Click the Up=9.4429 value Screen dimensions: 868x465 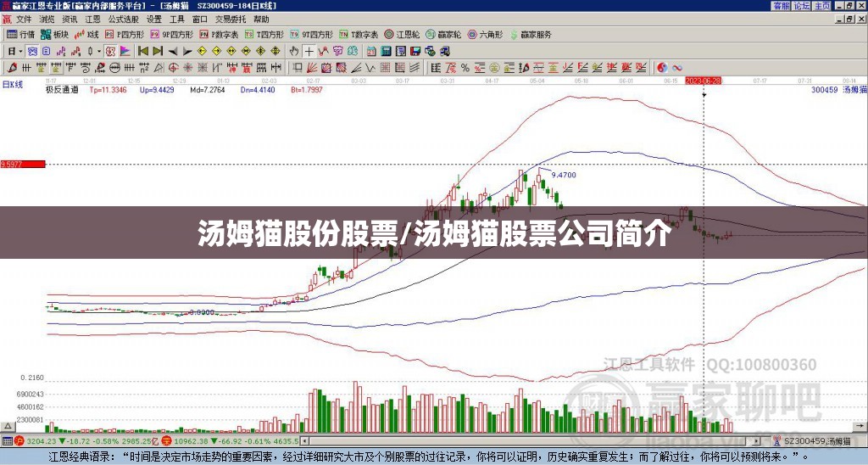click(x=157, y=89)
